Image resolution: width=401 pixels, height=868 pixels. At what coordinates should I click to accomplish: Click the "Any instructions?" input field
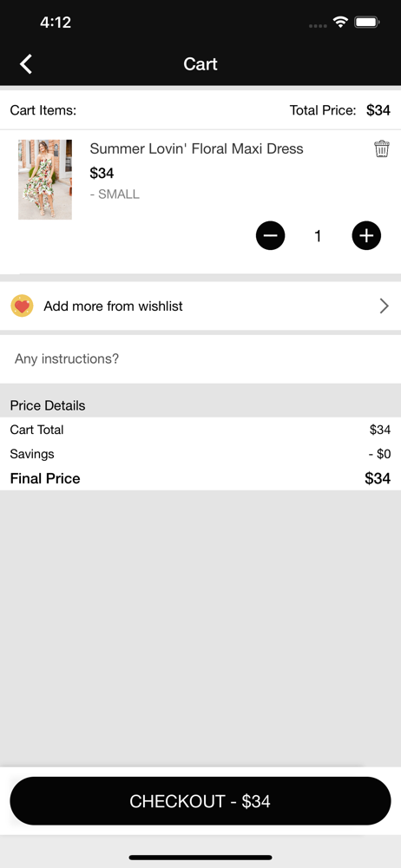click(200, 358)
